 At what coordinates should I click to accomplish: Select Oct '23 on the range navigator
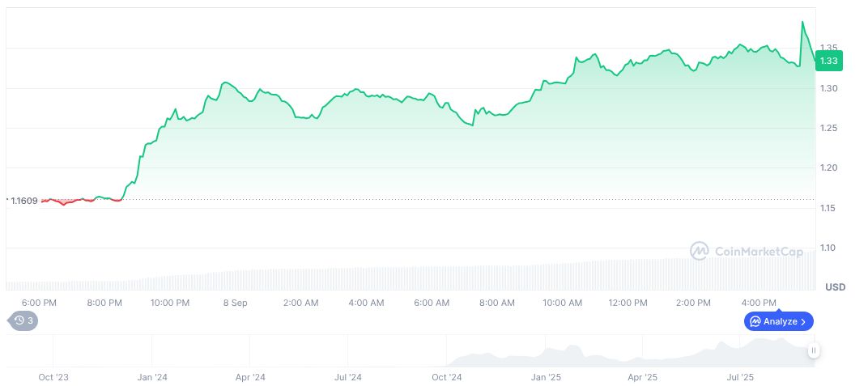tap(54, 377)
